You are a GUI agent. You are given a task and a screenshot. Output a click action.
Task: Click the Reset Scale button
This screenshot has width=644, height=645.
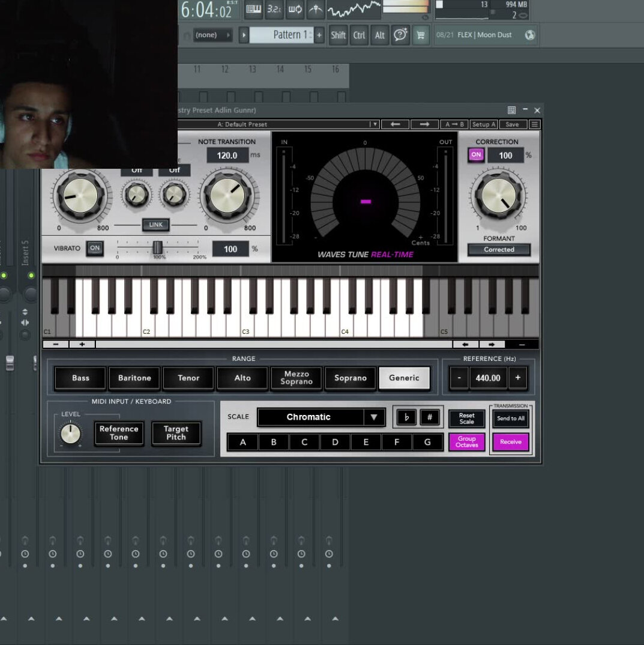click(466, 419)
